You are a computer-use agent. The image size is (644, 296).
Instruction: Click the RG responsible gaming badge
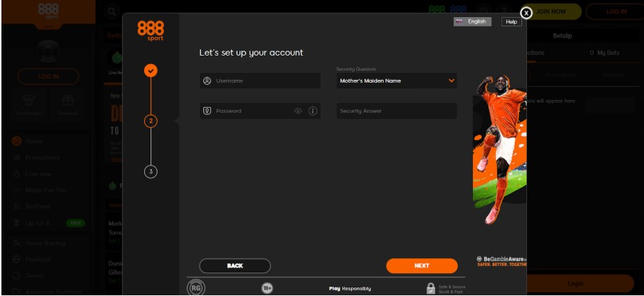pos(195,288)
